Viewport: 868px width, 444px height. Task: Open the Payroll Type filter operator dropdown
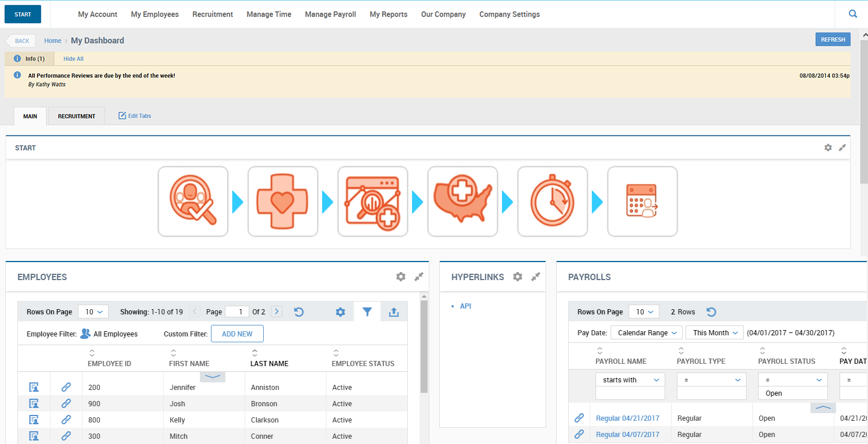pyautogui.click(x=712, y=379)
